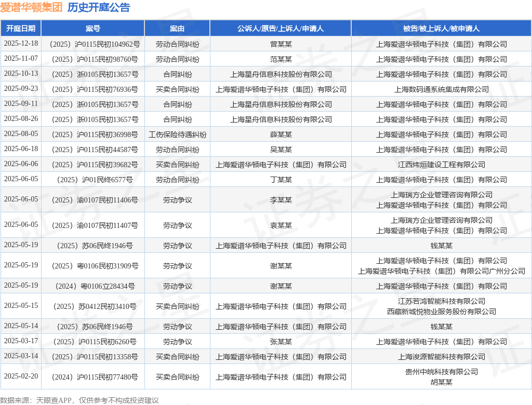Click defendant 上海浚源智能科技有限公司

coord(442,357)
